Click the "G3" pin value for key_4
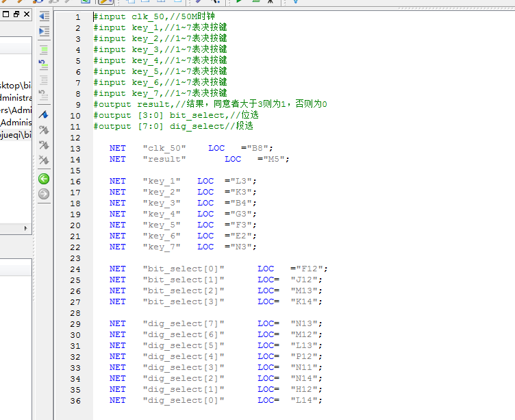Screen dimensions: 515x420 pos(241,214)
